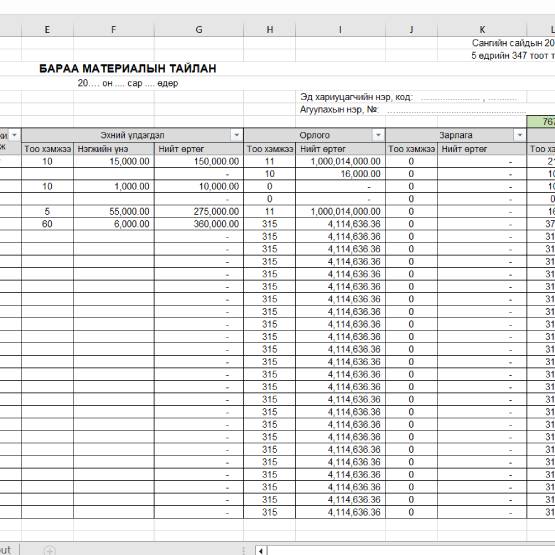This screenshot has width=555, height=555.
Task: Select column F header
Action: click(114, 30)
